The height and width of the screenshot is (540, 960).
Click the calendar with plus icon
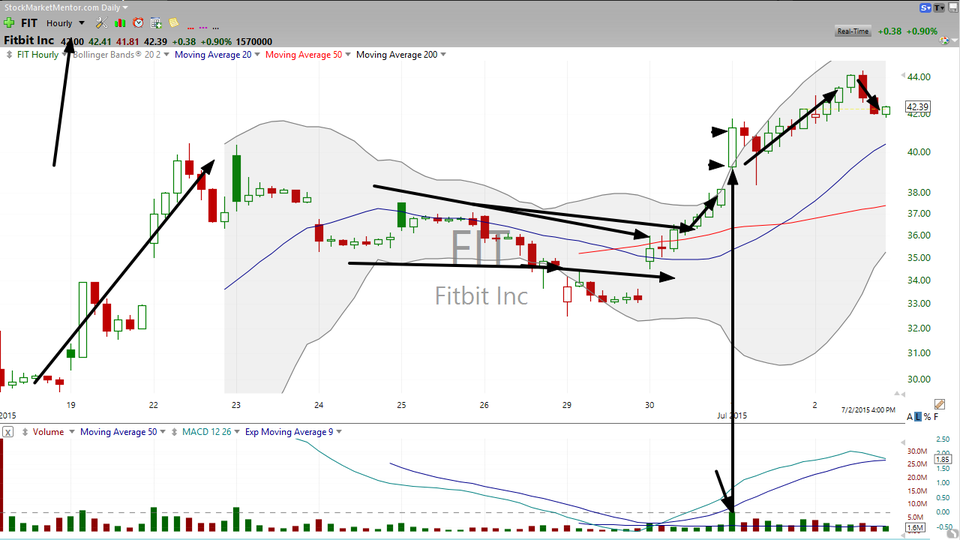(x=156, y=23)
